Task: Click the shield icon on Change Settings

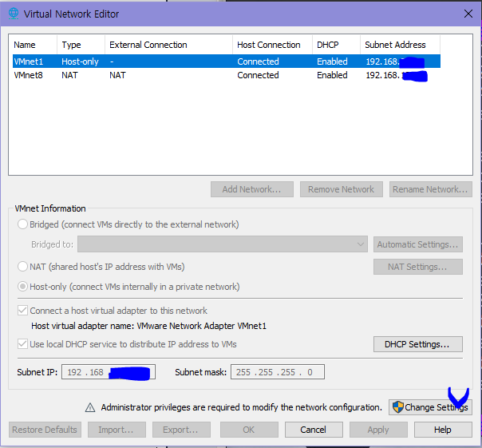Action: click(x=397, y=407)
